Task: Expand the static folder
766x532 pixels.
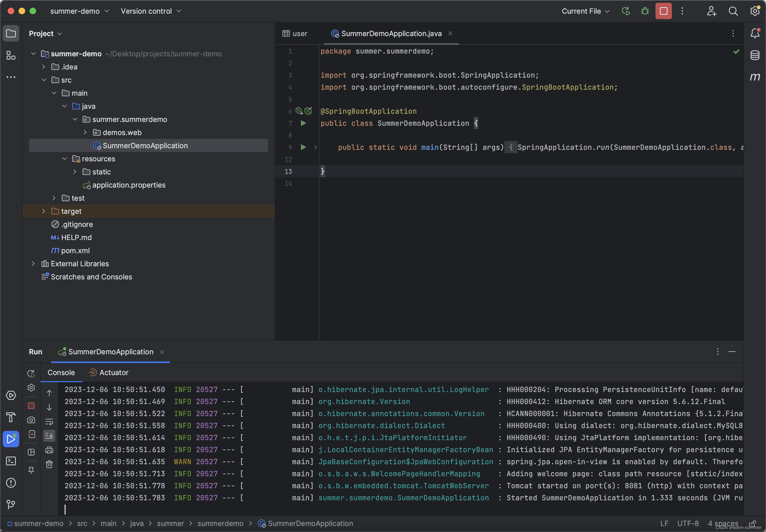Action: (x=75, y=172)
